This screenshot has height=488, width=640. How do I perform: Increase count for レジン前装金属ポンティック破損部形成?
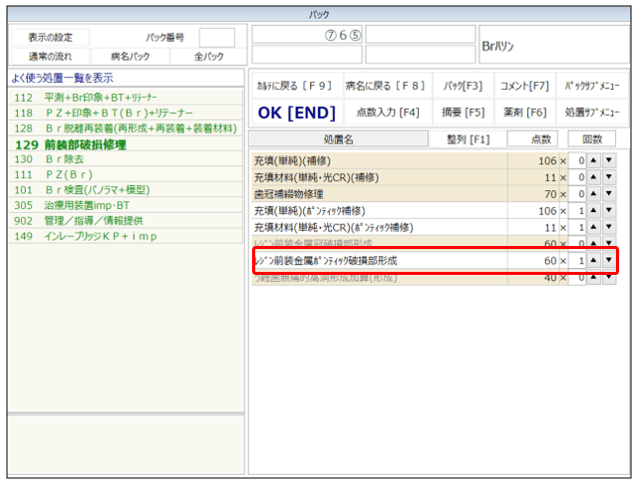pos(593,261)
